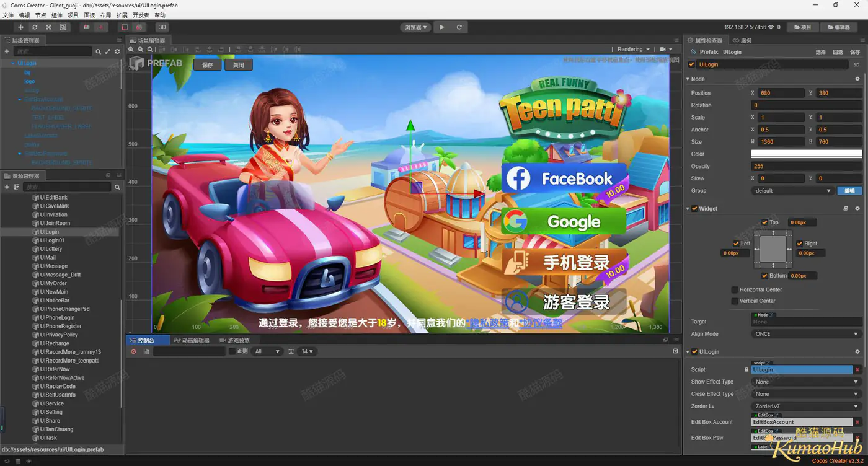
Task: Open the browser preview platform dropdown
Action: tap(415, 27)
